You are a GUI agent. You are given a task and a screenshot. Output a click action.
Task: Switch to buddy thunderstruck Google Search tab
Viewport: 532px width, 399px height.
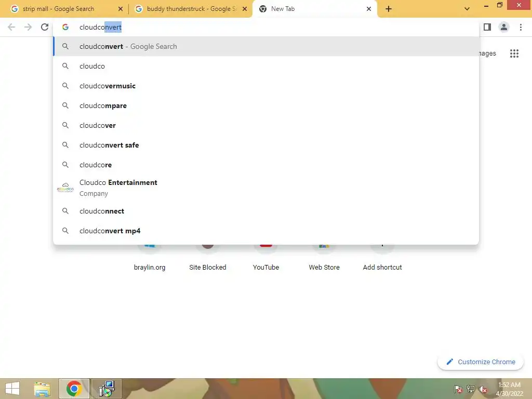click(191, 9)
